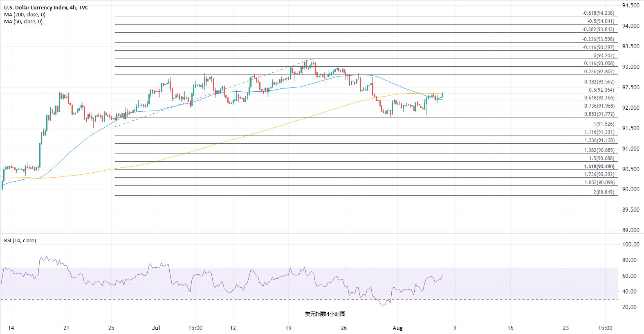Click the 美元指数4小时图 caption
This screenshot has width=644, height=334.
(x=325, y=314)
